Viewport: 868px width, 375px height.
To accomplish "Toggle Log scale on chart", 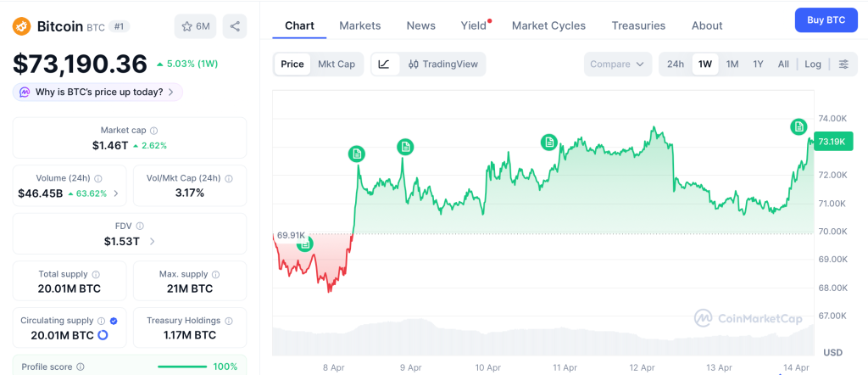I will (812, 64).
